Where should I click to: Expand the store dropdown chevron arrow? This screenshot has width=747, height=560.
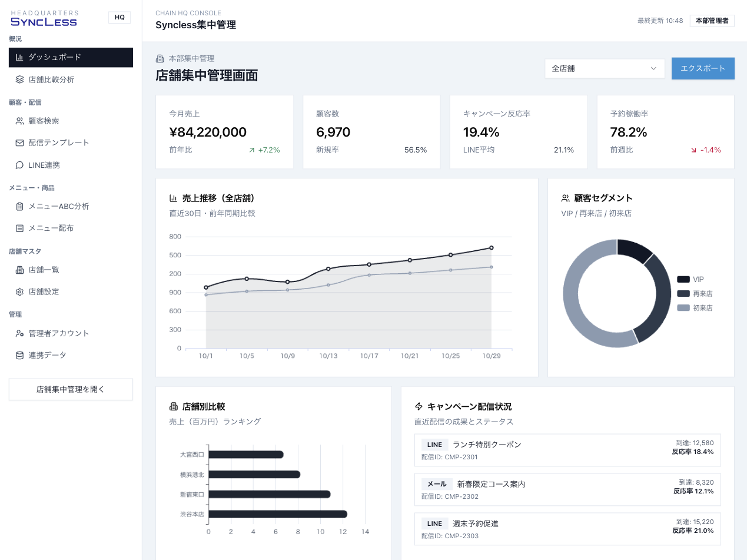click(x=653, y=68)
